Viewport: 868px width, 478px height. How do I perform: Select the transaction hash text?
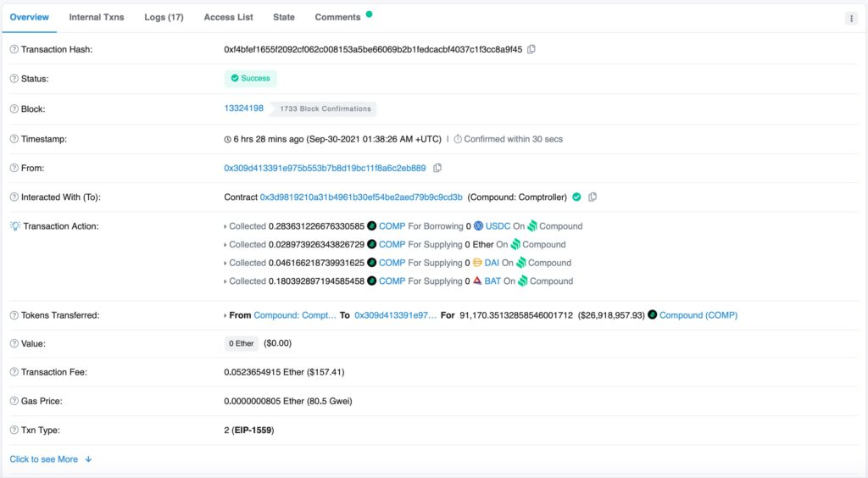click(373, 49)
